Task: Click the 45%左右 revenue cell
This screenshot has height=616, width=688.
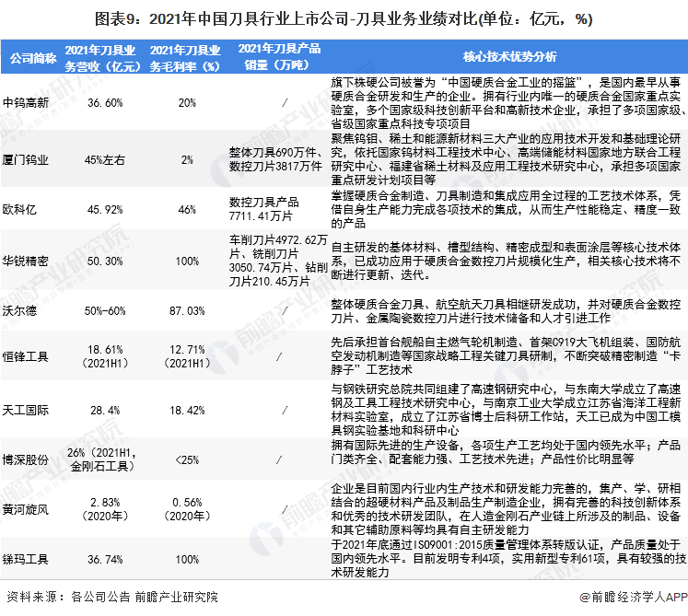Action: 105,159
